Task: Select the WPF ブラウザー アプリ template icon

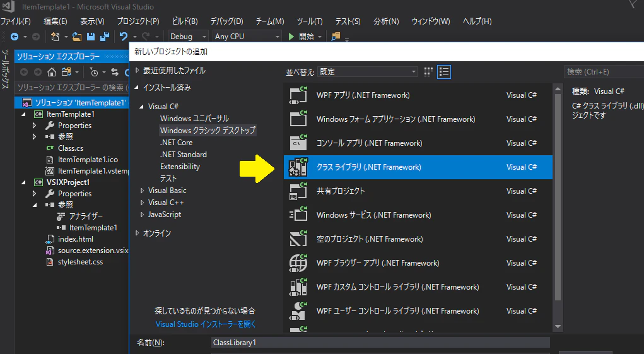Action: click(298, 263)
